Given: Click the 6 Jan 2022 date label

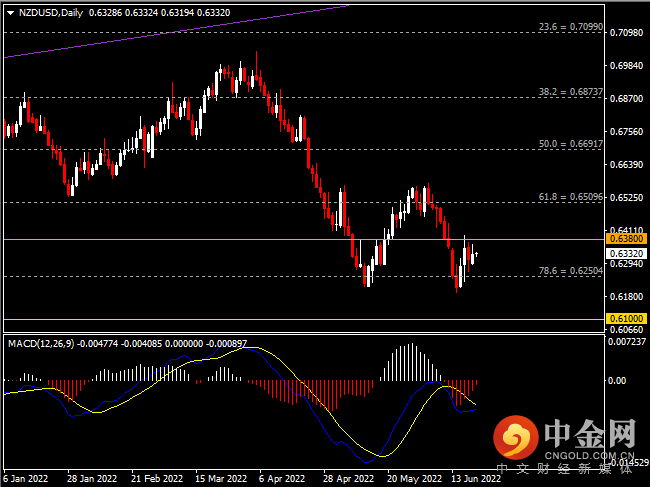Looking at the screenshot, I should click(x=25, y=479).
